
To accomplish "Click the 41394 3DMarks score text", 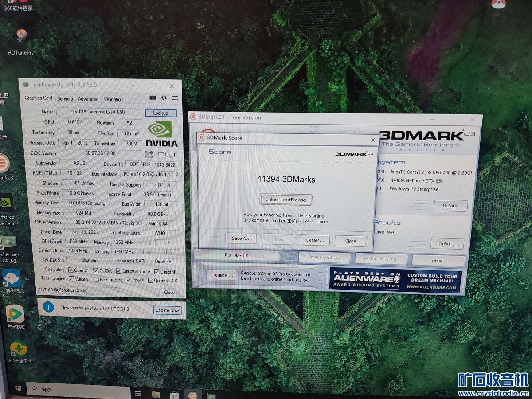I will click(286, 180).
